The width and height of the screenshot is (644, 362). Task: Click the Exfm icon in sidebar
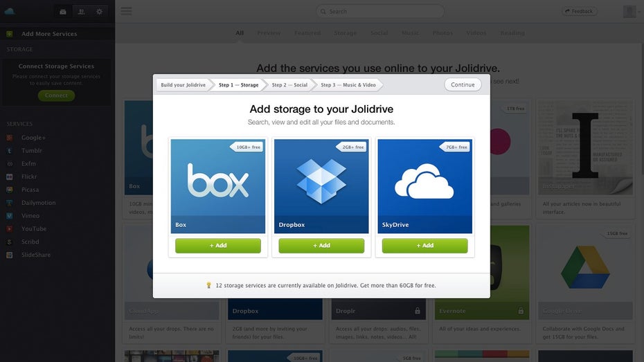coord(10,164)
